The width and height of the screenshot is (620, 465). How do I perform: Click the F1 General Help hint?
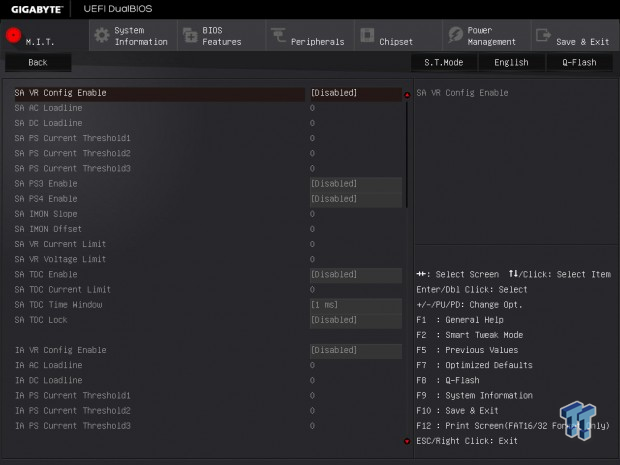coord(460,320)
